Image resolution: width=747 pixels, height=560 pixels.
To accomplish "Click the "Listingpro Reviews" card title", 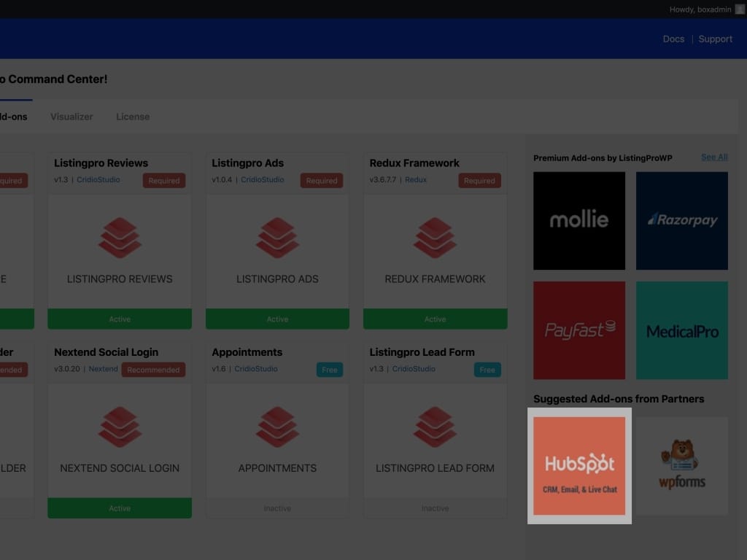I will point(101,163).
